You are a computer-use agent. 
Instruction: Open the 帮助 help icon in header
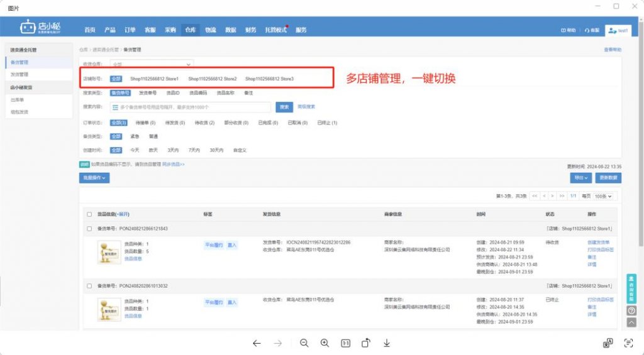click(568, 30)
